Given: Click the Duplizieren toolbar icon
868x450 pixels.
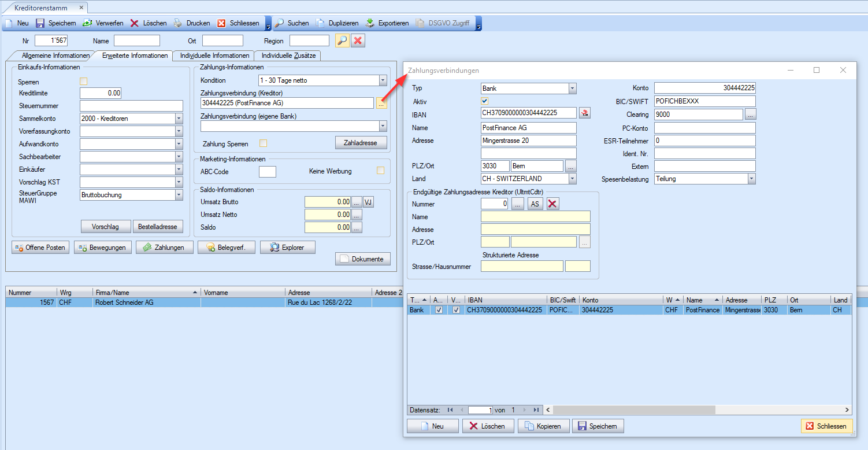Looking at the screenshot, I should (320, 23).
